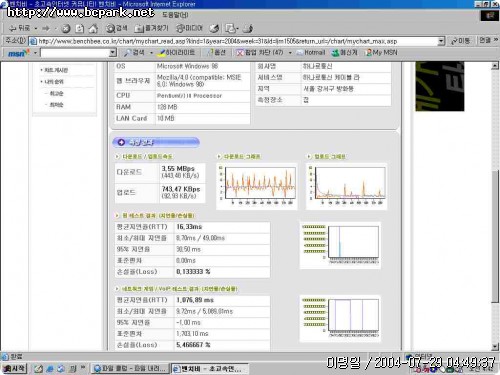Click the upload speed value 743.47 KBps
Viewport: 500px width, 375px height.
(x=181, y=189)
